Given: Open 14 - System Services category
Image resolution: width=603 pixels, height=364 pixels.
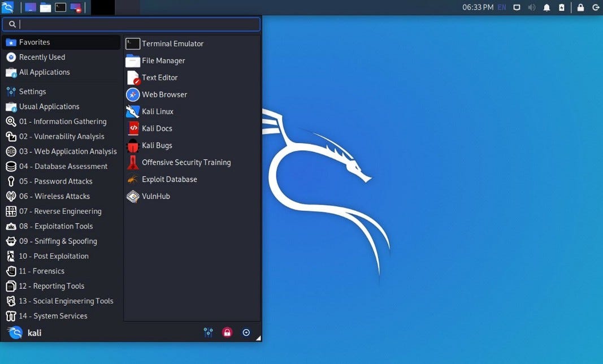Looking at the screenshot, I should point(61,317).
